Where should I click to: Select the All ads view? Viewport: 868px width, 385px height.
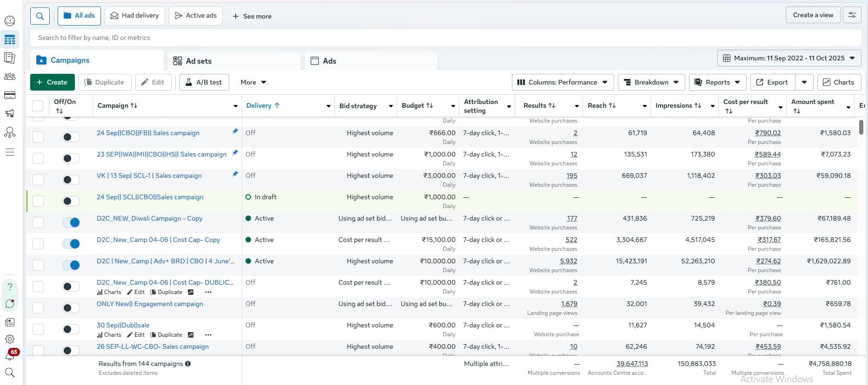(x=79, y=16)
